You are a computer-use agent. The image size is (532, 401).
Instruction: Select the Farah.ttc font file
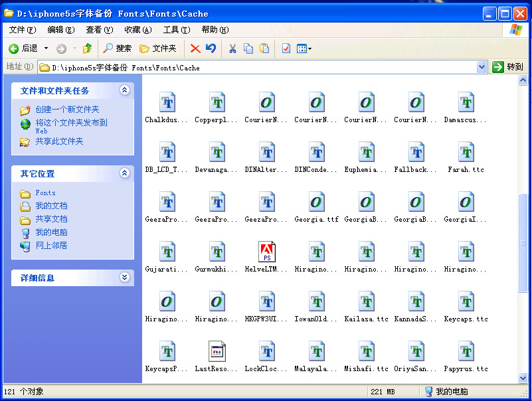pyautogui.click(x=466, y=157)
